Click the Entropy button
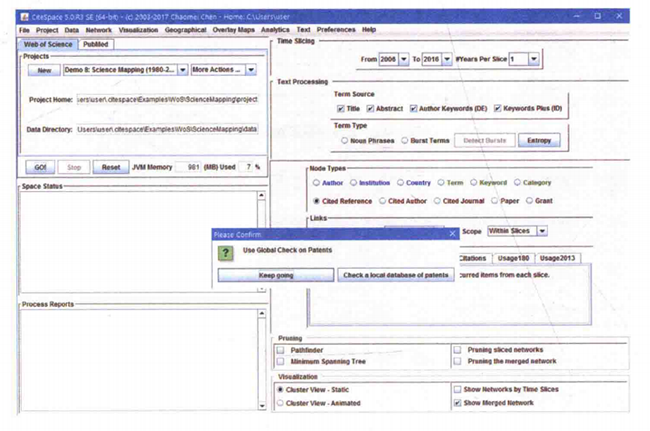This screenshot has height=431, width=650. [538, 140]
